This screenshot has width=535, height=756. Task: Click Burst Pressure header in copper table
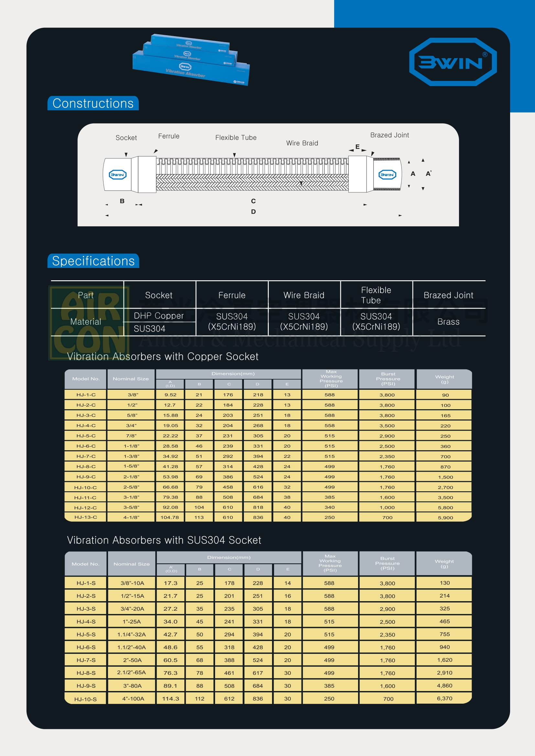[x=388, y=379]
